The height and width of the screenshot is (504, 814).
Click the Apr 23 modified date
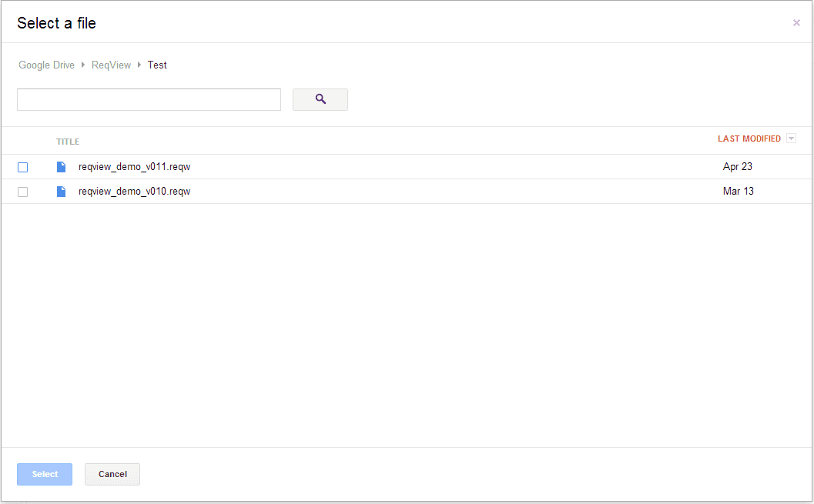coord(737,166)
